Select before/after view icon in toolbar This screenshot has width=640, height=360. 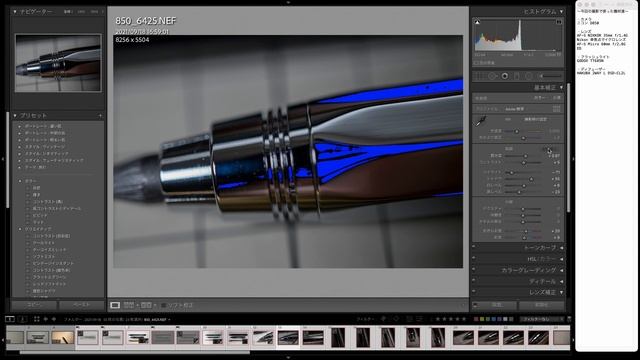[x=146, y=305]
